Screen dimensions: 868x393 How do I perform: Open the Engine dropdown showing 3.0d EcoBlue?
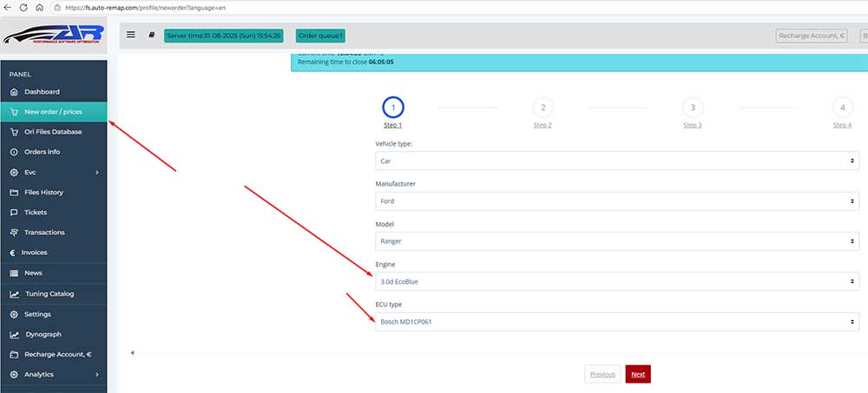coord(617,282)
